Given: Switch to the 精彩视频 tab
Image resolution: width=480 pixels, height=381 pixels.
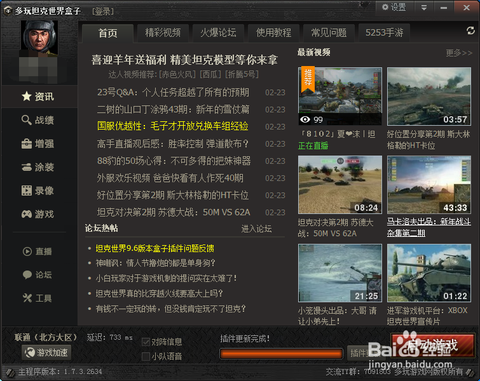Looking at the screenshot, I should pos(163,33).
